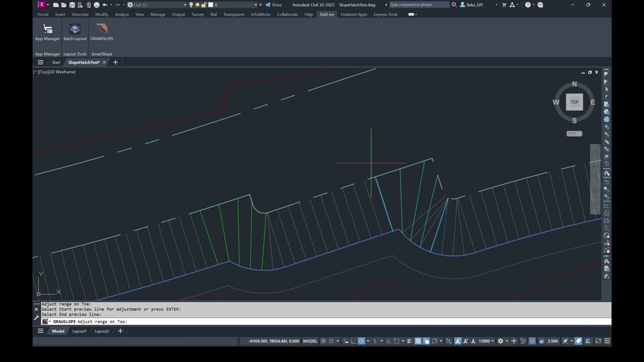Toggle ortho mode in status bar
The height and width of the screenshot is (362, 644).
[x=353, y=341]
